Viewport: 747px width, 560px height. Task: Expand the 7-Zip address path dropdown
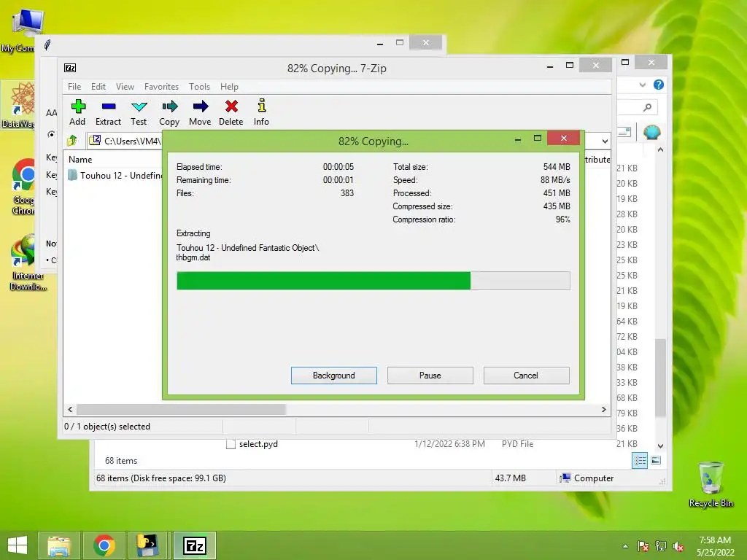[605, 141]
